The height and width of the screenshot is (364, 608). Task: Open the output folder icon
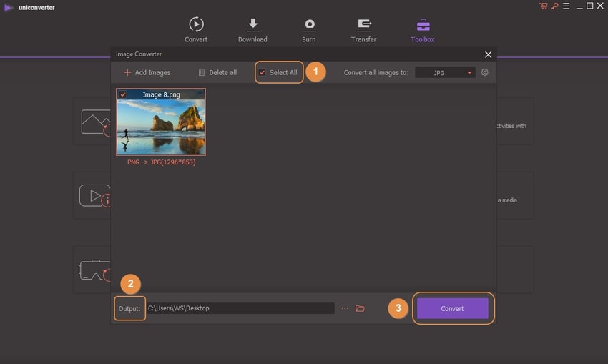point(360,308)
